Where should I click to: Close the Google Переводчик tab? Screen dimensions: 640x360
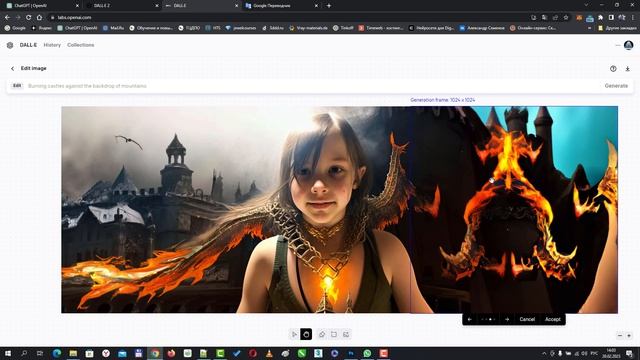316,6
